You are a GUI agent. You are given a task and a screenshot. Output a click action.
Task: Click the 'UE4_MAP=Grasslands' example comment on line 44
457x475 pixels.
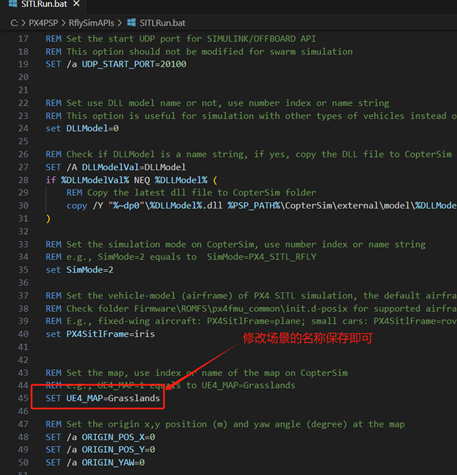click(x=248, y=385)
